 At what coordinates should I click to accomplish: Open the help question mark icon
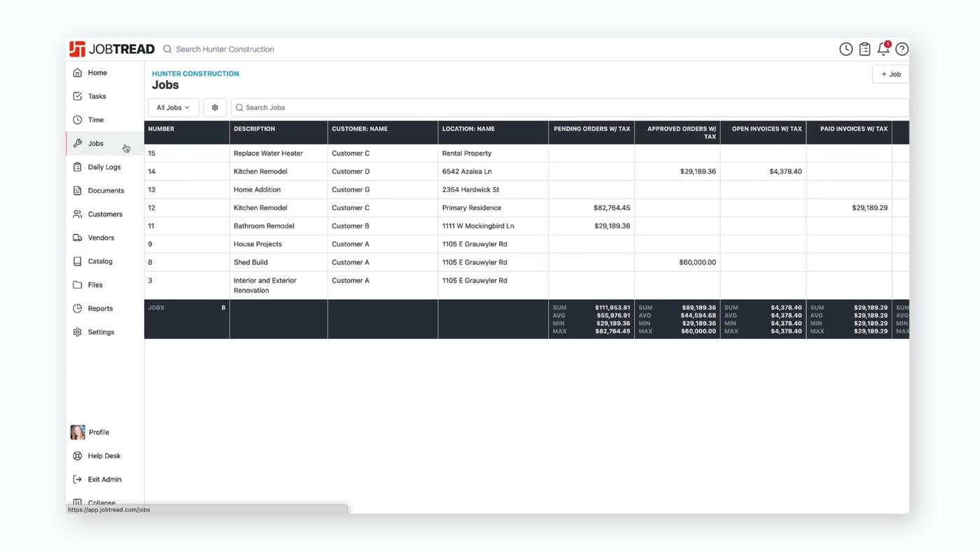pyautogui.click(x=902, y=49)
